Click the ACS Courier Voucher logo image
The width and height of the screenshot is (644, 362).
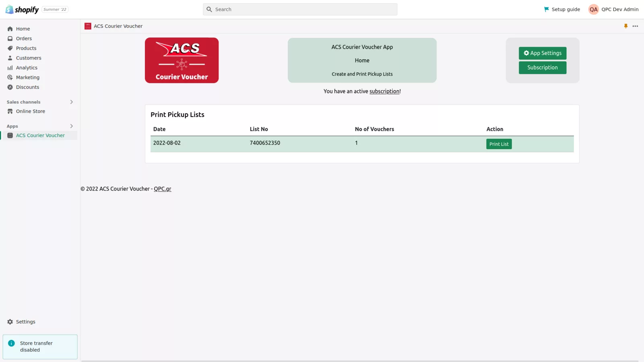click(x=182, y=60)
